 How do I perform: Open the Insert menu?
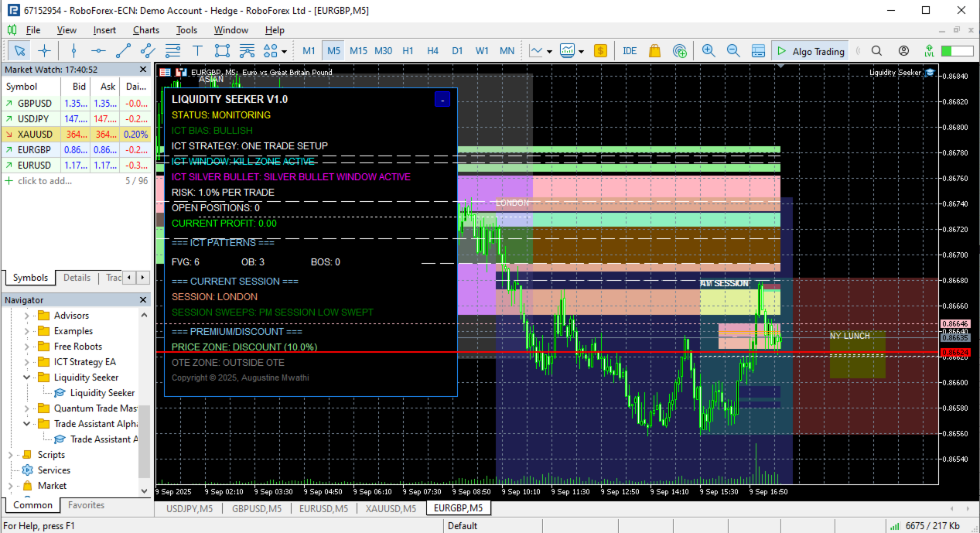pos(104,30)
